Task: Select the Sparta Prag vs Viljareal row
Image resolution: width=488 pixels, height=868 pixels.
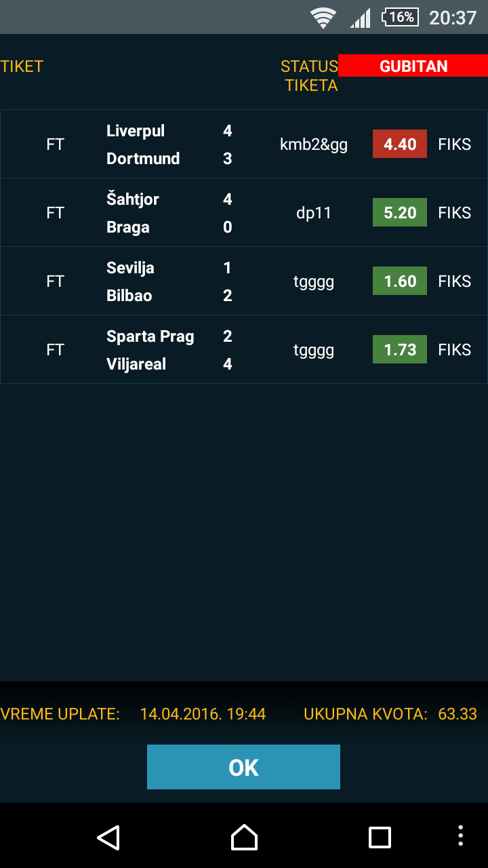Action: (x=244, y=349)
